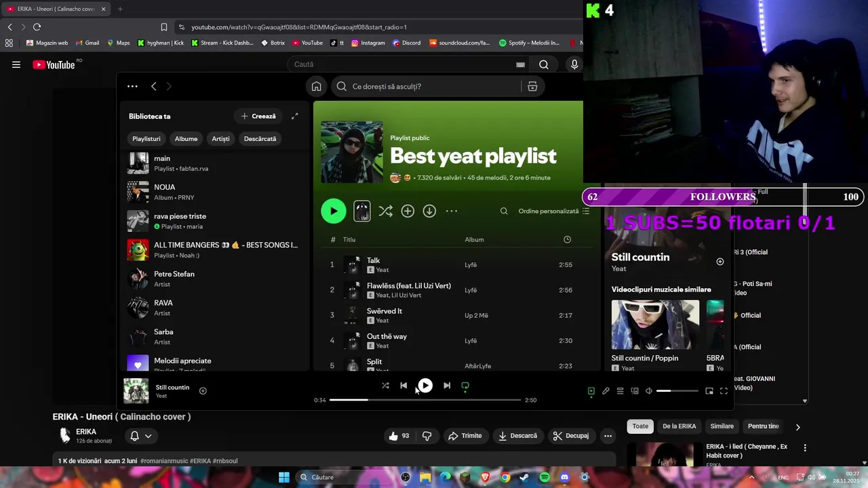Open the Spotify three-dot menu
The image size is (868, 488).
(x=132, y=86)
